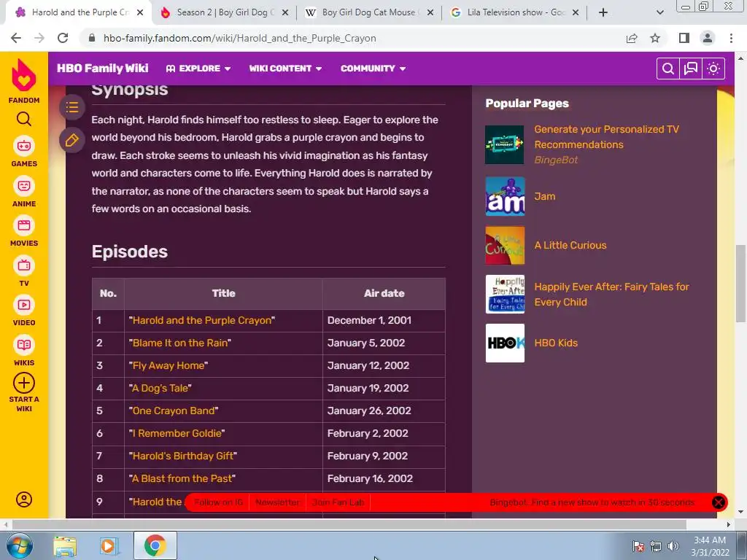This screenshot has width=747, height=560.
Task: Click the pencil edit page icon
Action: pyautogui.click(x=72, y=140)
